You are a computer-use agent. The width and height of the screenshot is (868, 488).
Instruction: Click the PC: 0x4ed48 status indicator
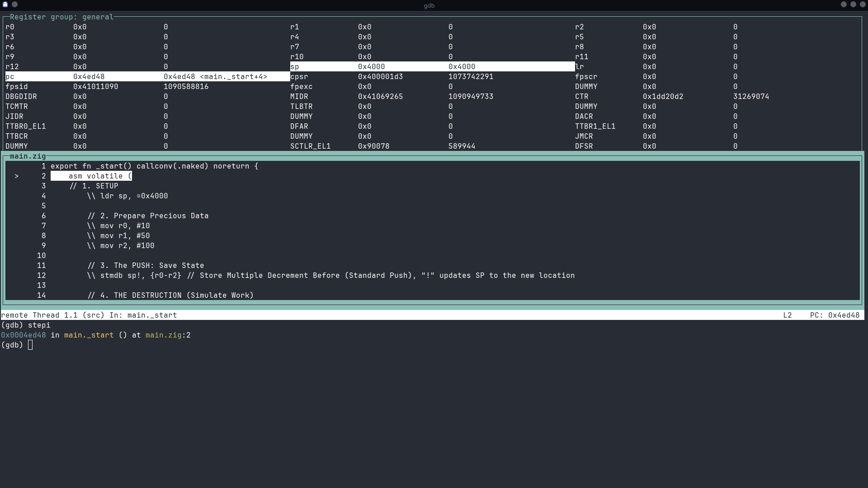click(835, 315)
